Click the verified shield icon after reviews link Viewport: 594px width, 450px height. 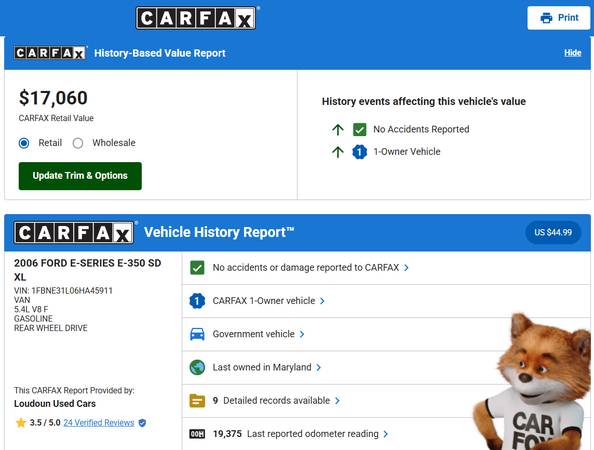pos(142,423)
